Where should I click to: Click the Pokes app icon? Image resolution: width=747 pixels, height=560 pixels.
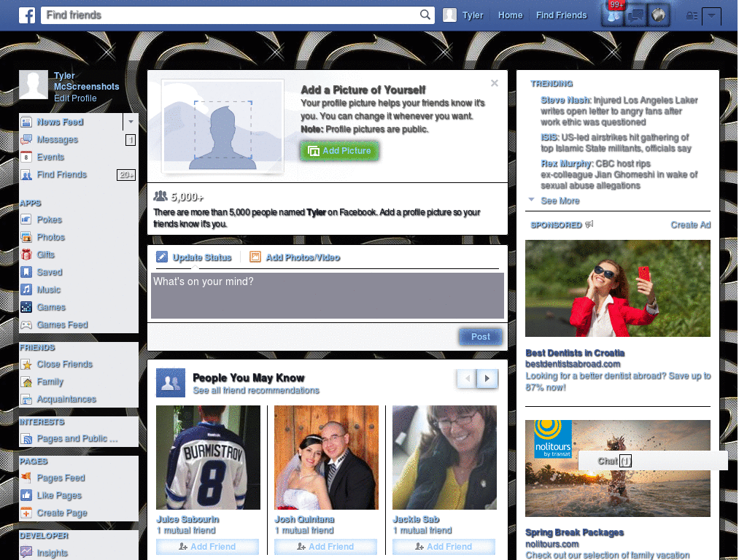click(x=26, y=219)
